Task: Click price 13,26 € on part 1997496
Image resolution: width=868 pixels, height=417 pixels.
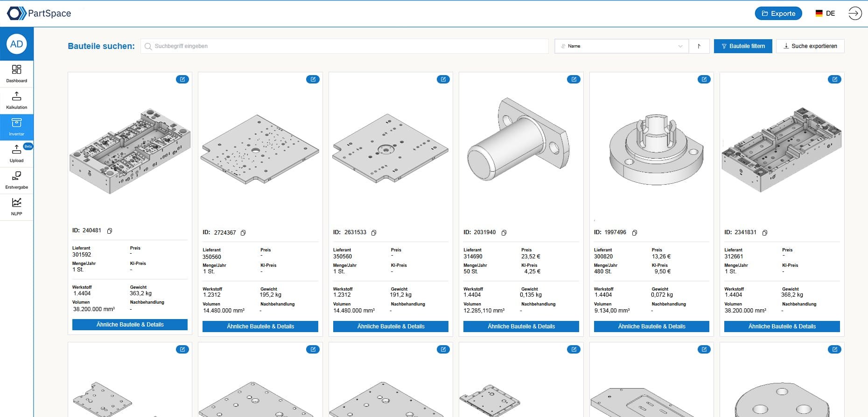Action: (661, 257)
